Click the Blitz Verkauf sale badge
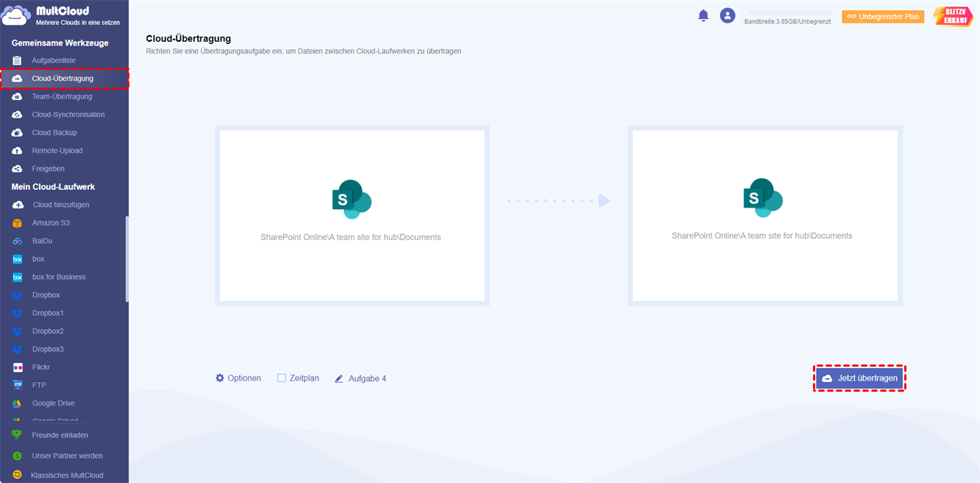980x483 pixels. (x=953, y=16)
